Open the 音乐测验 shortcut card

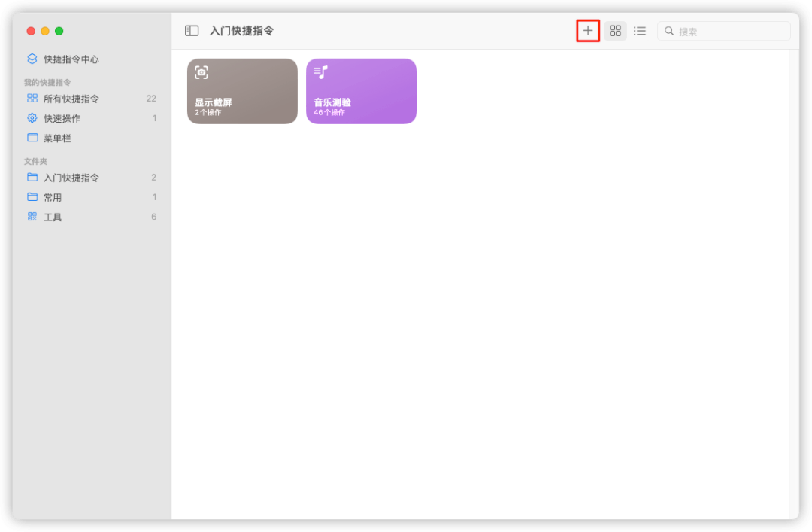(x=361, y=90)
